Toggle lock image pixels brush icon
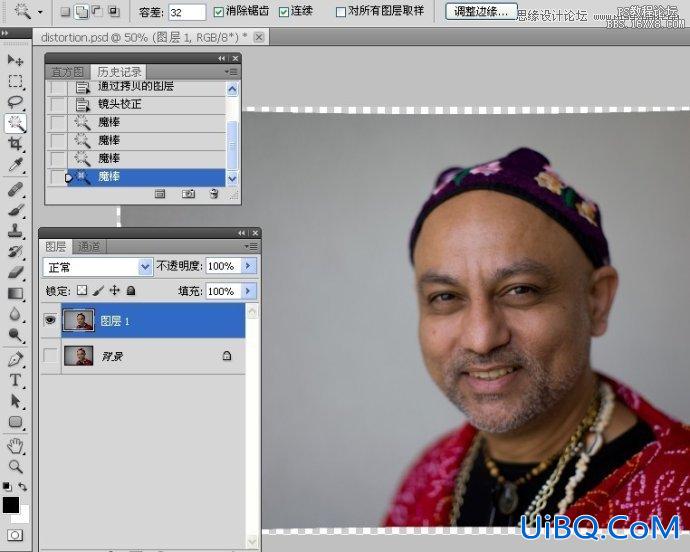 [x=98, y=291]
